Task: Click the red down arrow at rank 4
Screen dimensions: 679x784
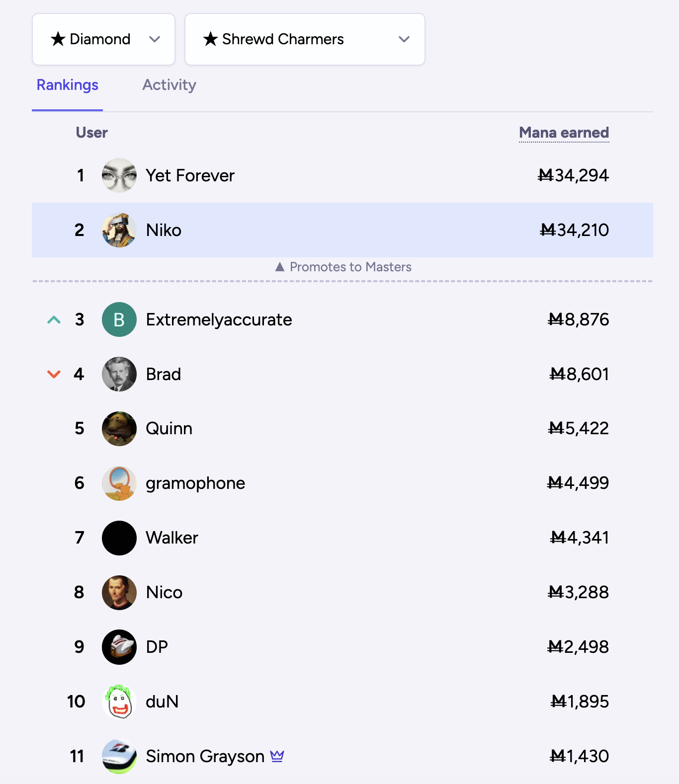Action: click(54, 374)
